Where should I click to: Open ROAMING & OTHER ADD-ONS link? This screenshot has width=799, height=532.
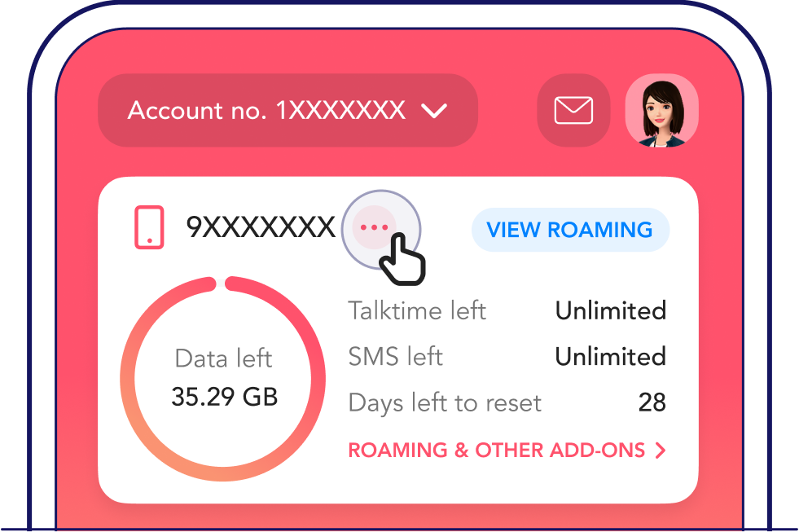497,450
